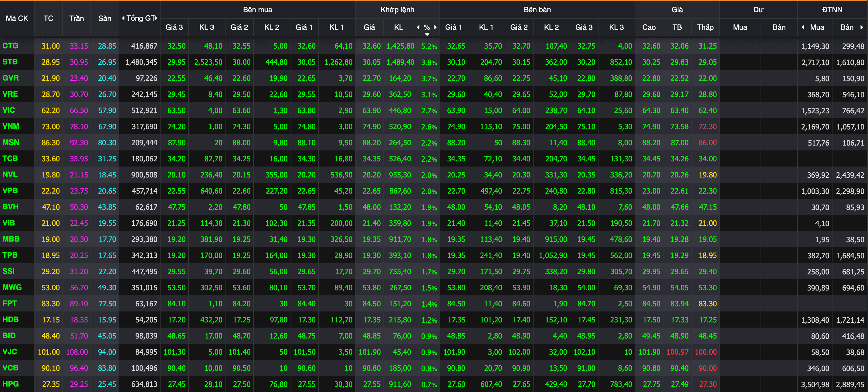
Task: Click TPB's sell volume 1,052,90
Action: 553,255
